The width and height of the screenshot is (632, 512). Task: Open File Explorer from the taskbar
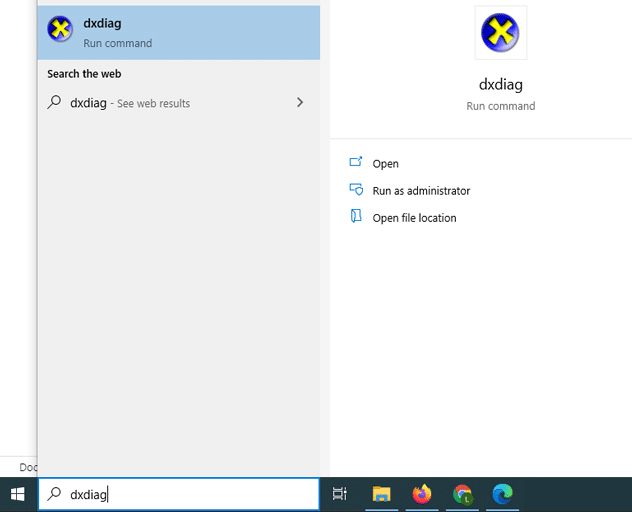[x=381, y=494]
